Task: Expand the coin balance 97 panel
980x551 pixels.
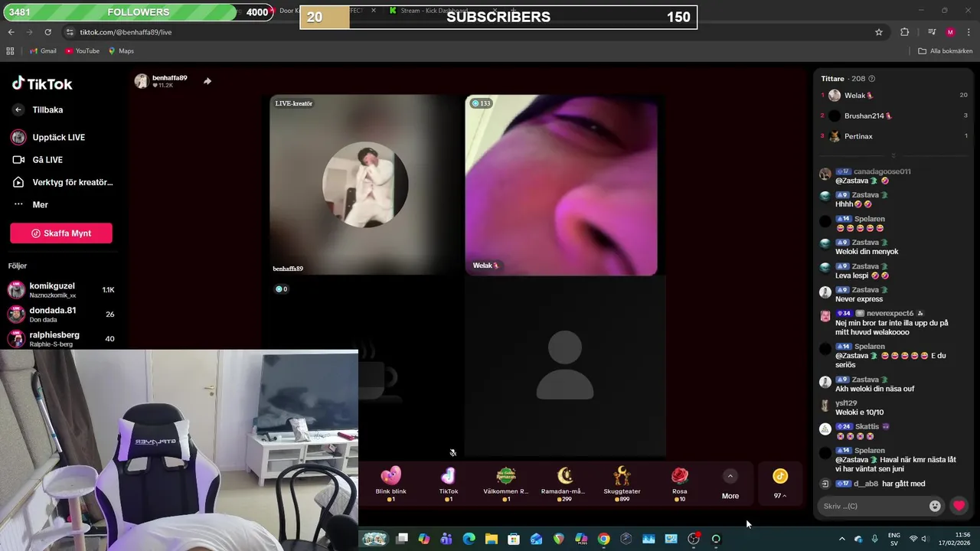Action: pos(780,484)
